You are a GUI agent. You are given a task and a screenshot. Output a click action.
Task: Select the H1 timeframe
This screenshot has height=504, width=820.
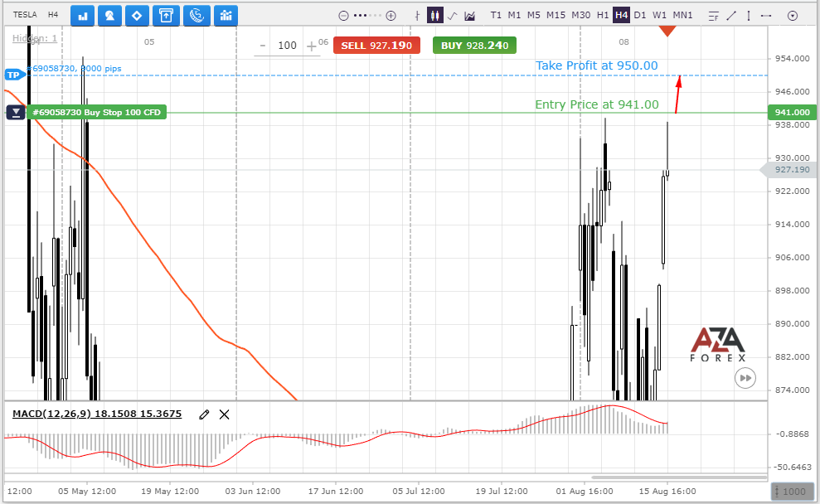[603, 15]
